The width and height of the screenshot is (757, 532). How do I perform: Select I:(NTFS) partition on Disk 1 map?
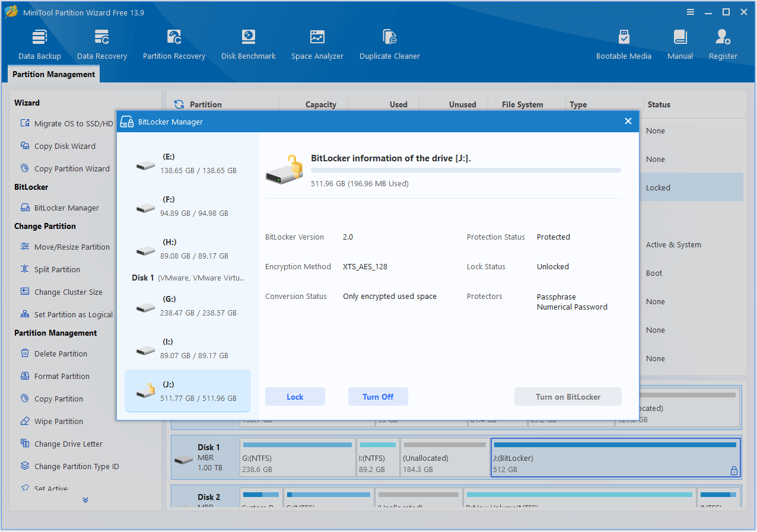point(378,457)
